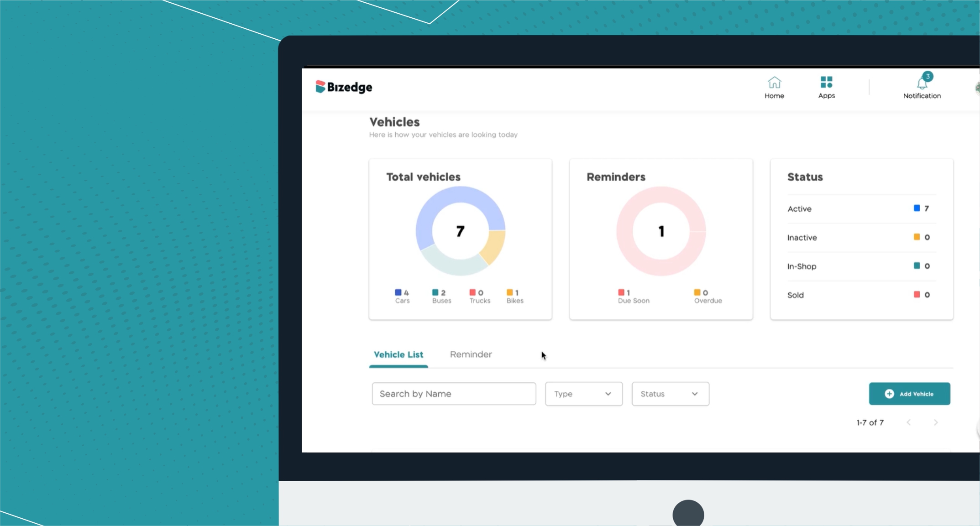Switch to the Reminder tab
This screenshot has width=980, height=526.
point(471,354)
